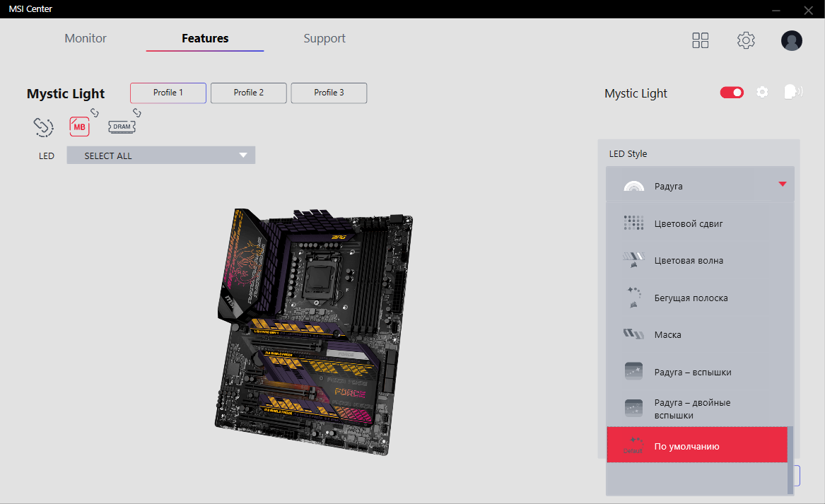Click the all-devices sync link icon

click(44, 127)
